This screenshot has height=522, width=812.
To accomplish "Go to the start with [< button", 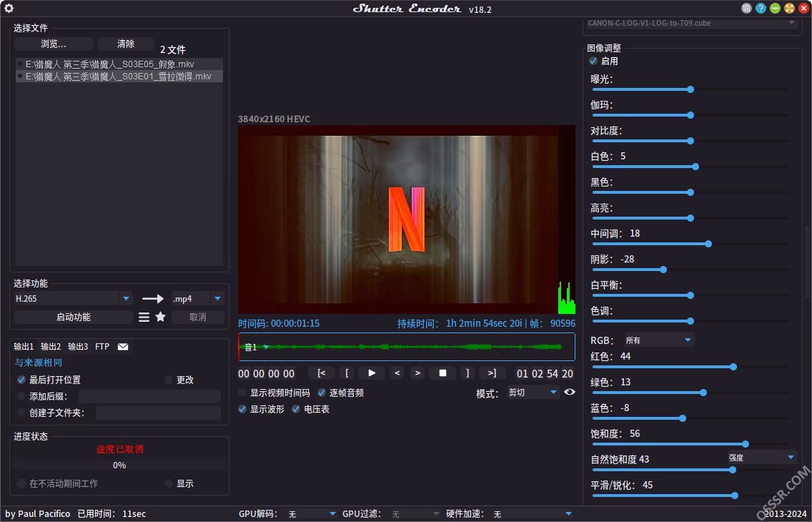I will (x=321, y=373).
